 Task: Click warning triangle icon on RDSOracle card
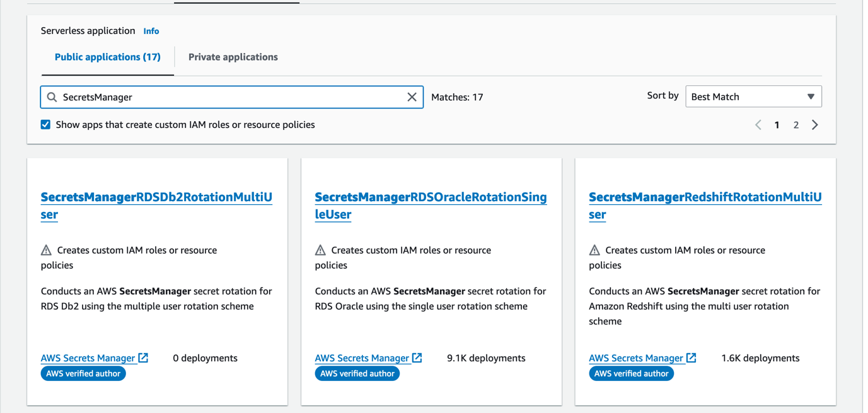pyautogui.click(x=320, y=250)
